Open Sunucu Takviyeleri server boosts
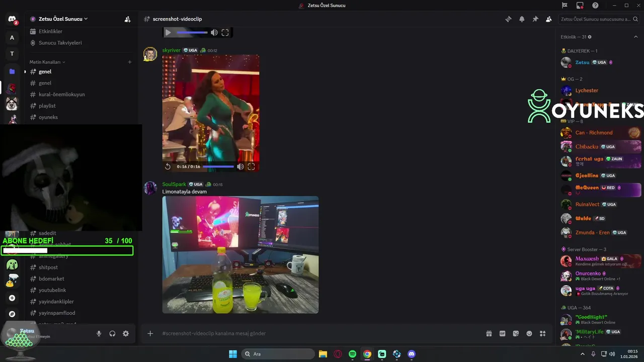Screen dimensions: 644x362 [x=60, y=43]
